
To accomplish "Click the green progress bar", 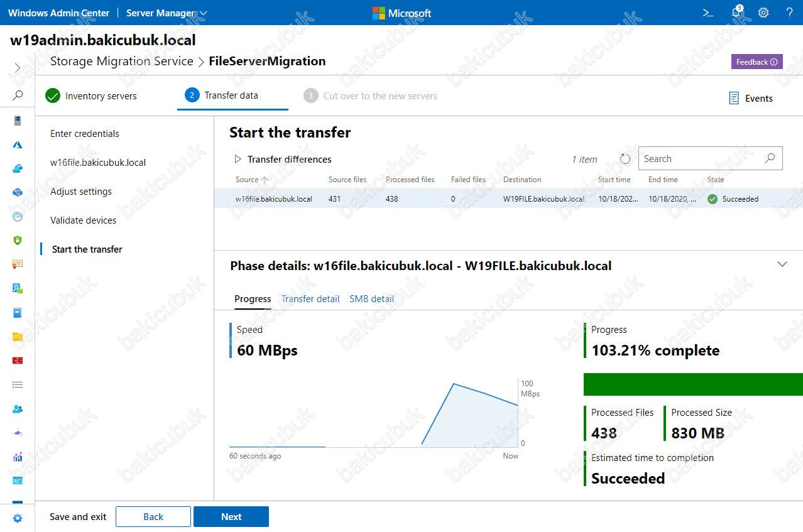I will click(693, 384).
